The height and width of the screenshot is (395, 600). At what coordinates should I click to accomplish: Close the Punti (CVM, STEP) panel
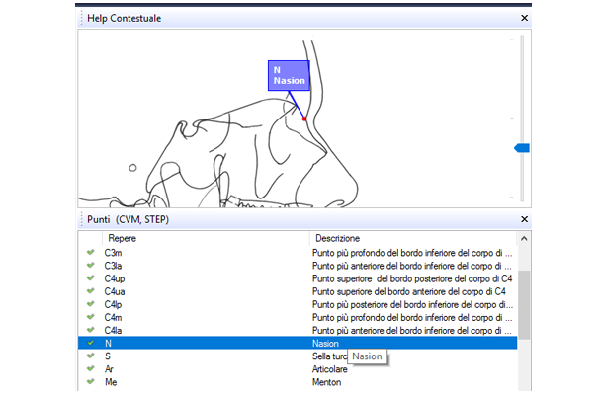[x=524, y=219]
